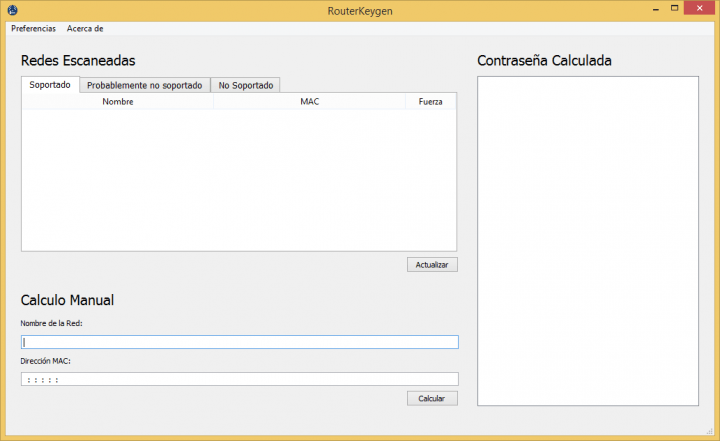Sort networks by Nombre column header
This screenshot has width=720, height=441.
point(118,102)
